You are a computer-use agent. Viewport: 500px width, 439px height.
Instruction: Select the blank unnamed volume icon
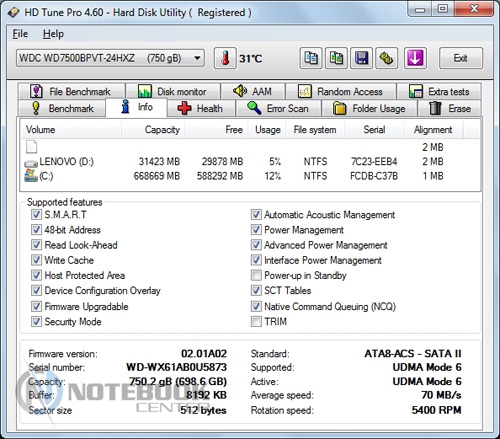pos(31,147)
